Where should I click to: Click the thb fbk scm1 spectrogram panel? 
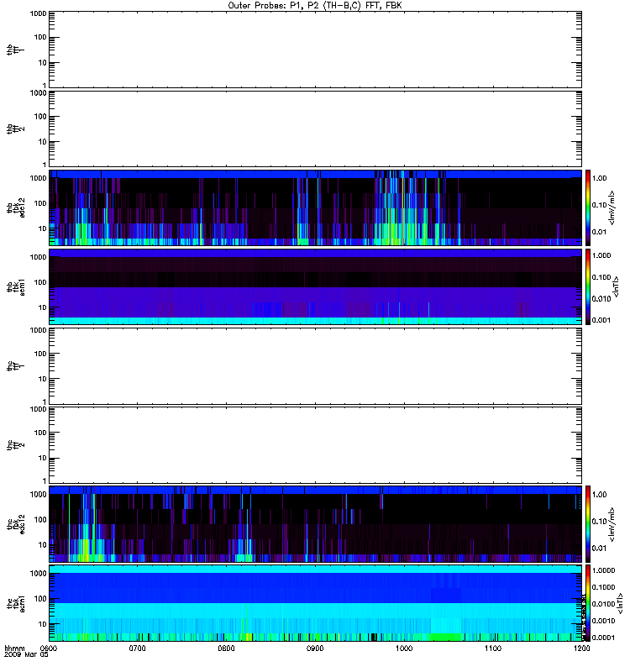coord(316,286)
